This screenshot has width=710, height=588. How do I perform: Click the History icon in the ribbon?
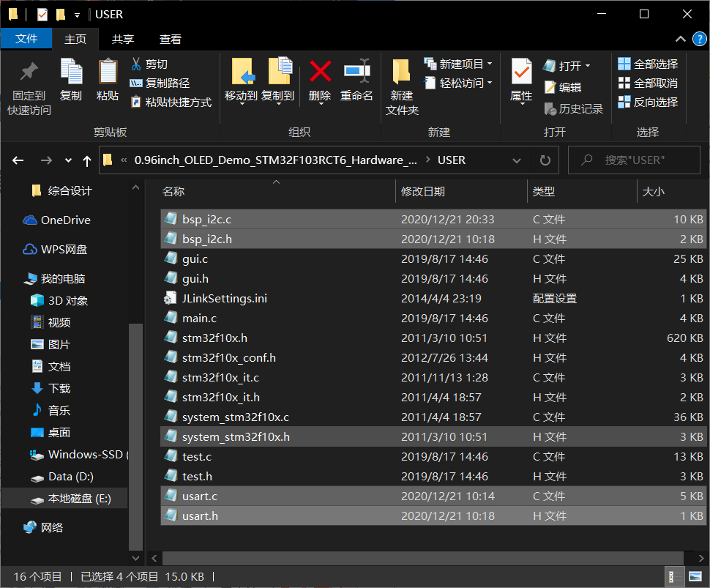click(x=550, y=108)
